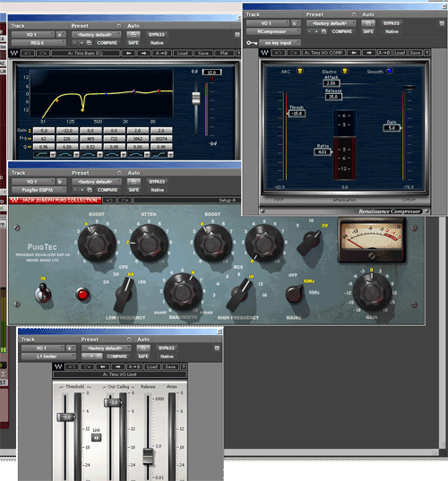Viewport: 448px width, 481px height.
Task: Click Waves logo in REQ 6 toolbar
Action: (x=14, y=53)
